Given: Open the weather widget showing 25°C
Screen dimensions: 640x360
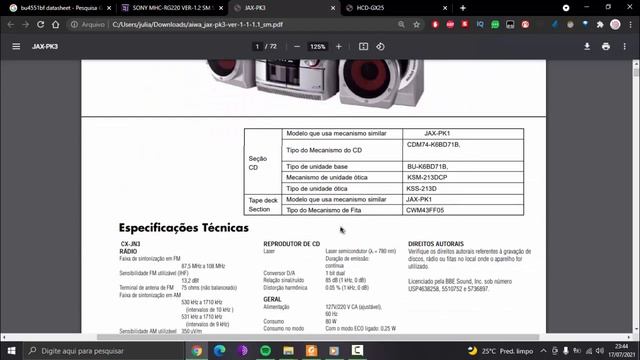Looking at the screenshot, I should [500, 351].
